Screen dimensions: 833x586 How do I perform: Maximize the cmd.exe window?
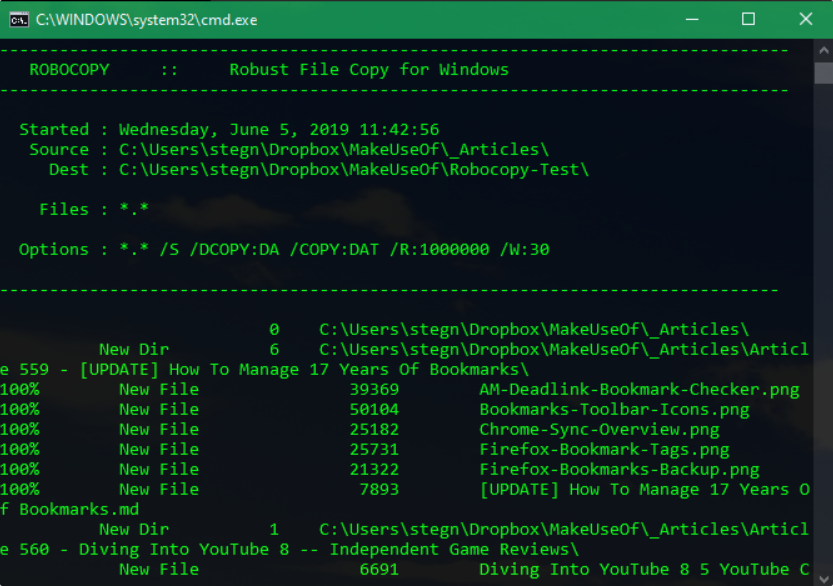pyautogui.click(x=748, y=20)
